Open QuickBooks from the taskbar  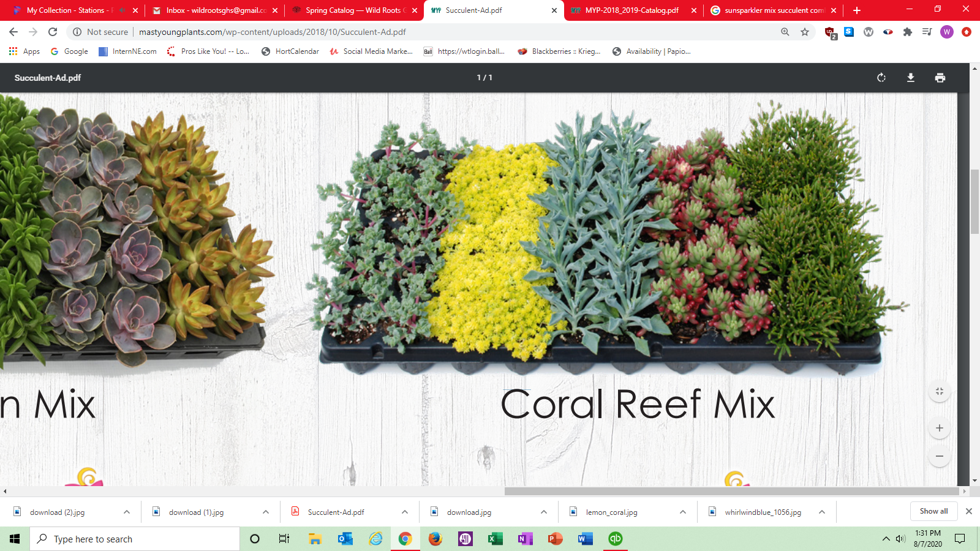click(x=616, y=539)
